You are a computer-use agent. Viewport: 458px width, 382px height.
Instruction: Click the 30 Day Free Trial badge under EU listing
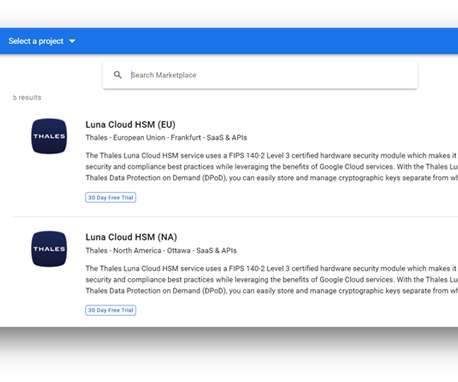[x=111, y=198]
